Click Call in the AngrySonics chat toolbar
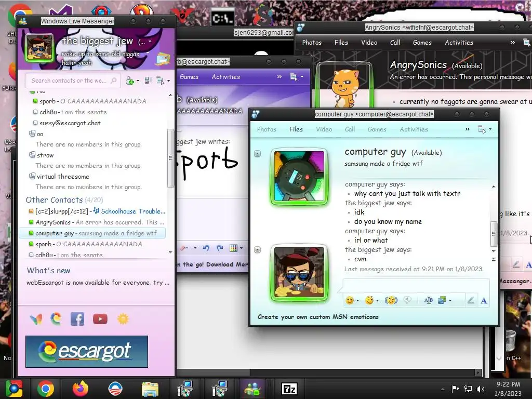 click(395, 43)
